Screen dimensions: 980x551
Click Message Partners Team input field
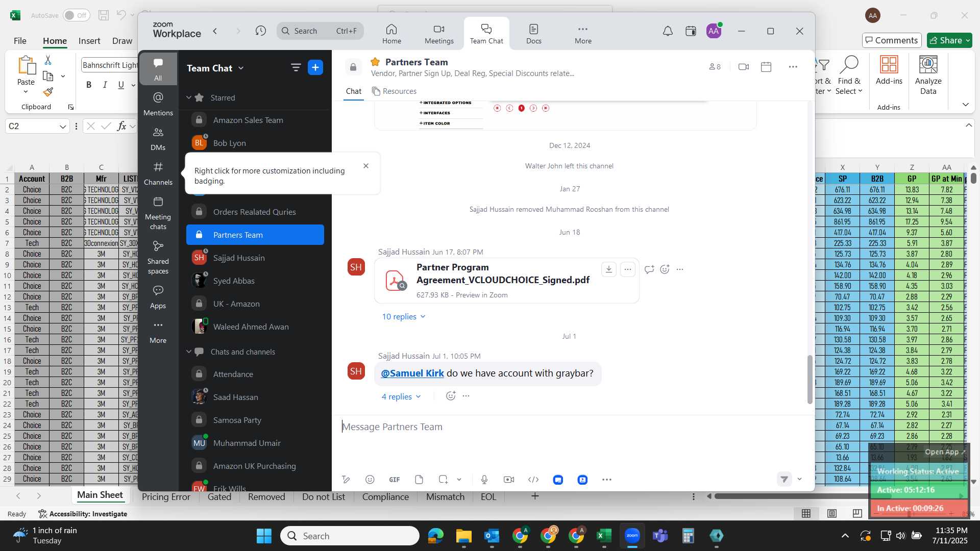click(x=572, y=427)
